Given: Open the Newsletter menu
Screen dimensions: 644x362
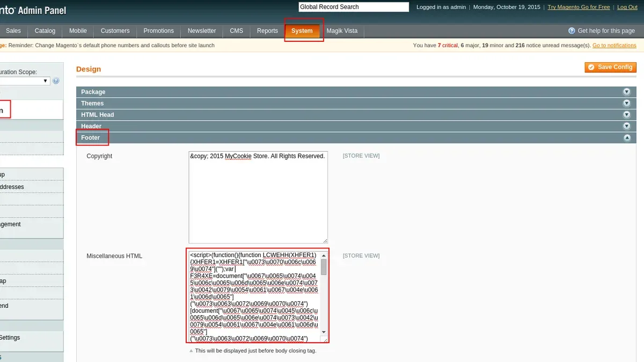Looking at the screenshot, I should point(202,31).
